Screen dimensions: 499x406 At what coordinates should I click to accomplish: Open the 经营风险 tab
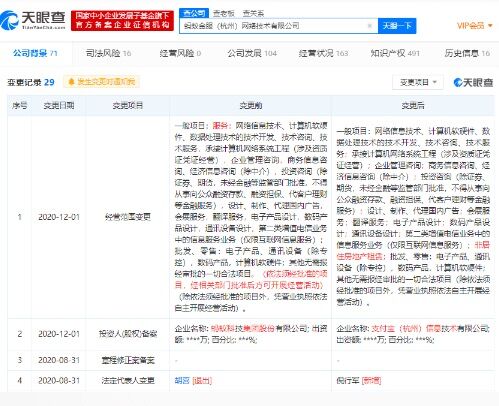pos(180,53)
